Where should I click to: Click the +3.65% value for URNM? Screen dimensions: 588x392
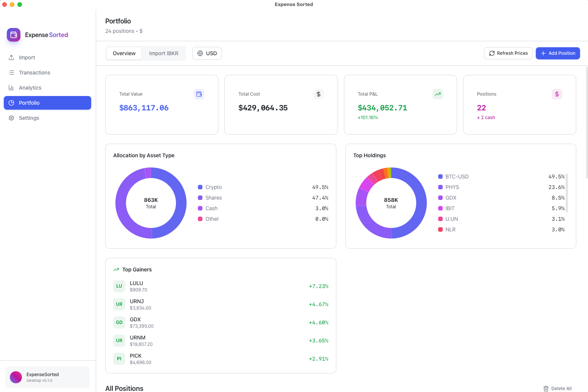(319, 341)
